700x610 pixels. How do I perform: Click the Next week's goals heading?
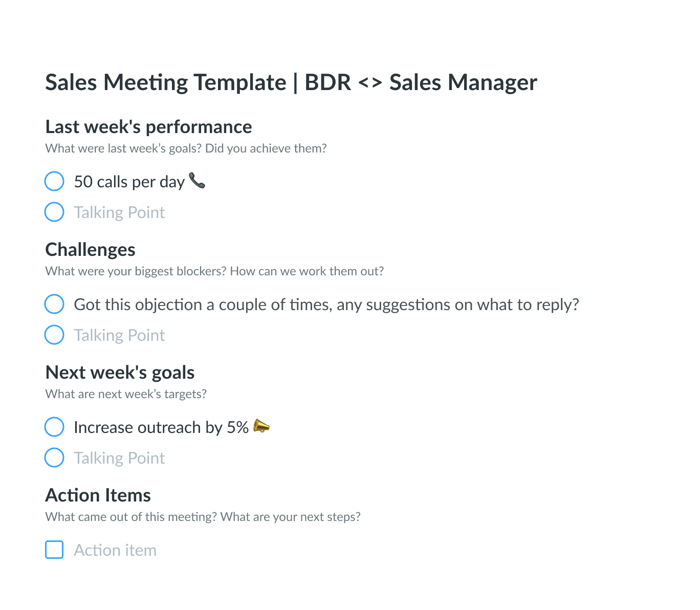(x=120, y=373)
